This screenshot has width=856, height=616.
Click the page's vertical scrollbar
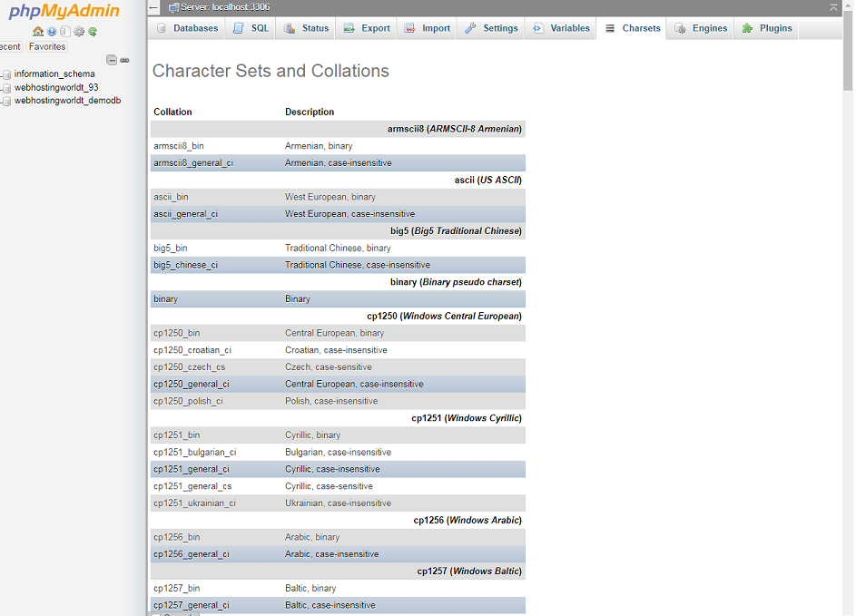click(x=848, y=272)
